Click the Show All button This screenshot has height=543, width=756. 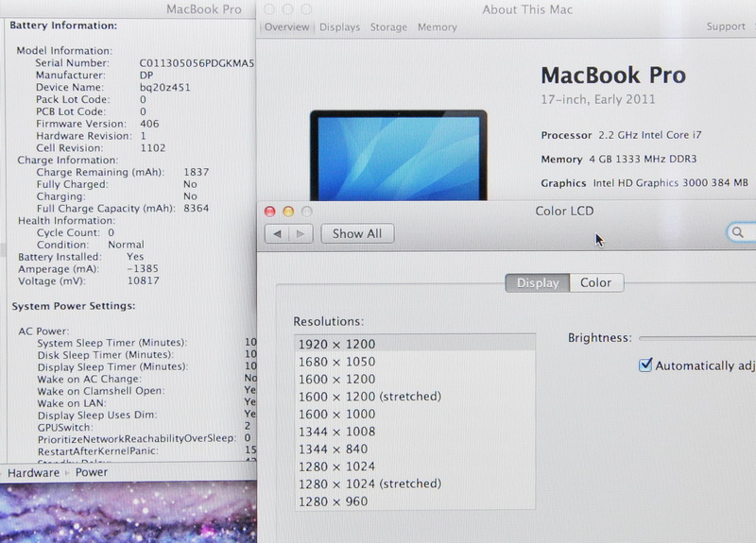357,233
